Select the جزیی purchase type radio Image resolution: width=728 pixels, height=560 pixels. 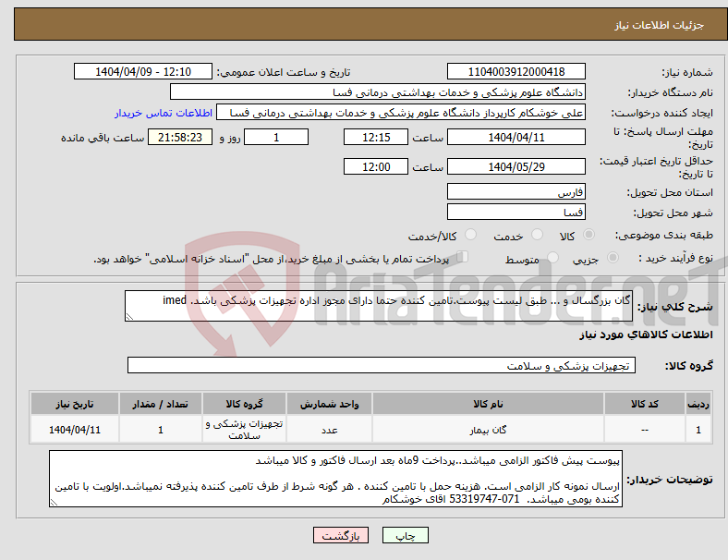pyautogui.click(x=613, y=257)
